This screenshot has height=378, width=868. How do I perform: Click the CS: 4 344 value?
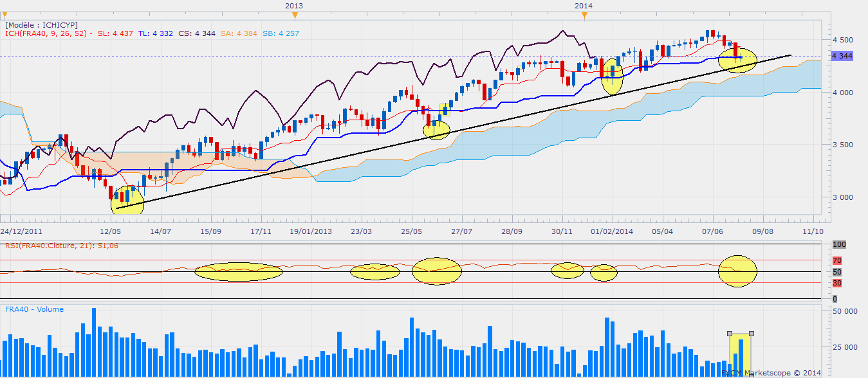(196, 33)
